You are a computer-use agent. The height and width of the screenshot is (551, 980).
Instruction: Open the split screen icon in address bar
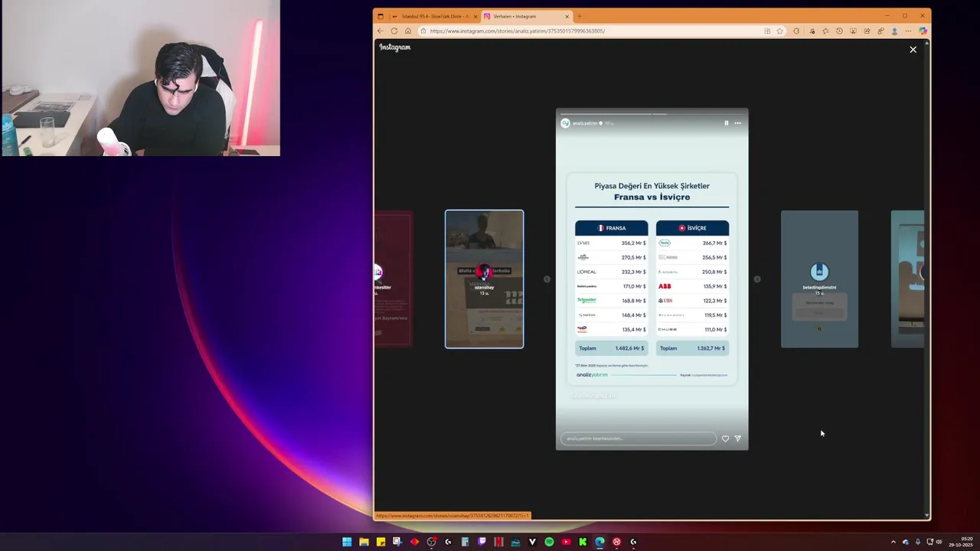[x=767, y=31]
